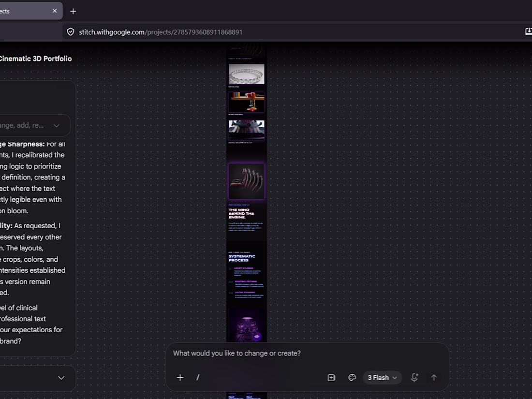Select the bookshelf render thumbnail
The image size is (532, 399).
(x=246, y=102)
